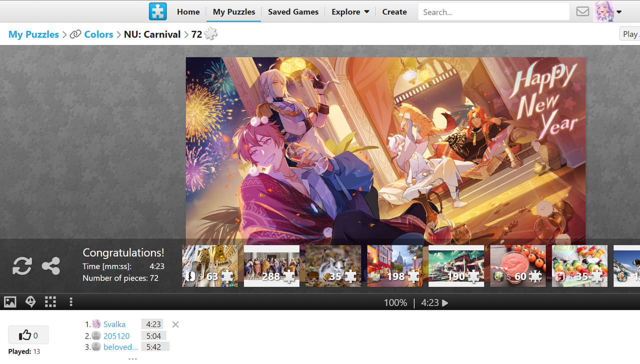Open the 190-piece village puzzle thumbnail
This screenshot has width=640, height=364.
456,266
